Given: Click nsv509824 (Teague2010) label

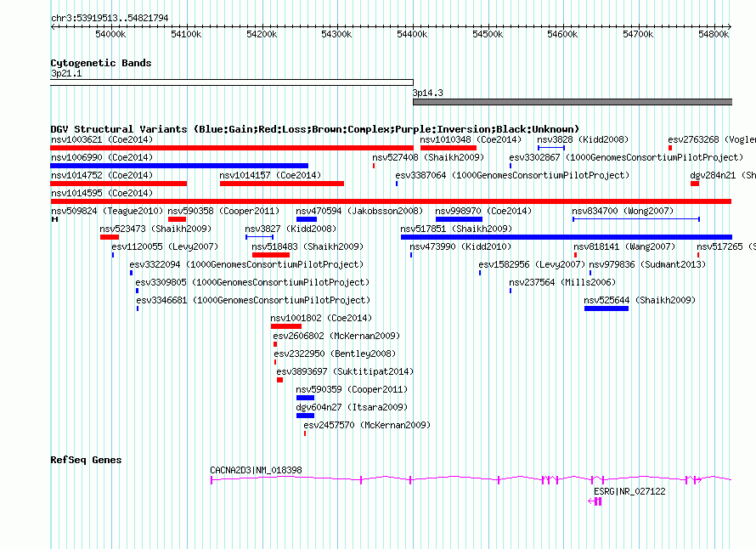Looking at the screenshot, I should coord(107,212).
